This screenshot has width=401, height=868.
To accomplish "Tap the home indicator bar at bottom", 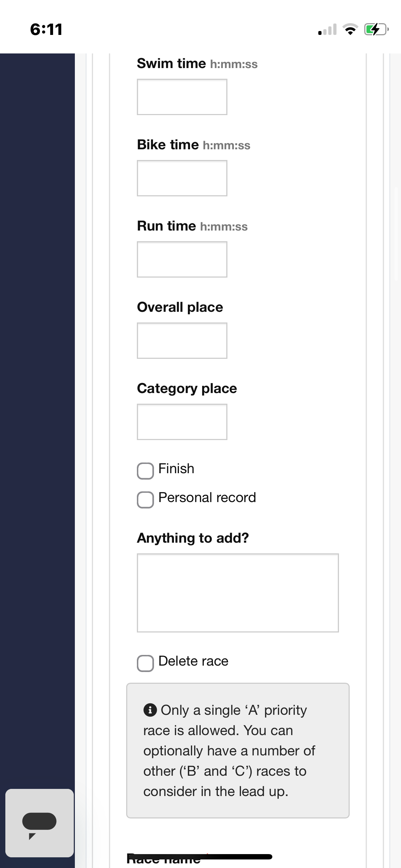I will (201, 857).
